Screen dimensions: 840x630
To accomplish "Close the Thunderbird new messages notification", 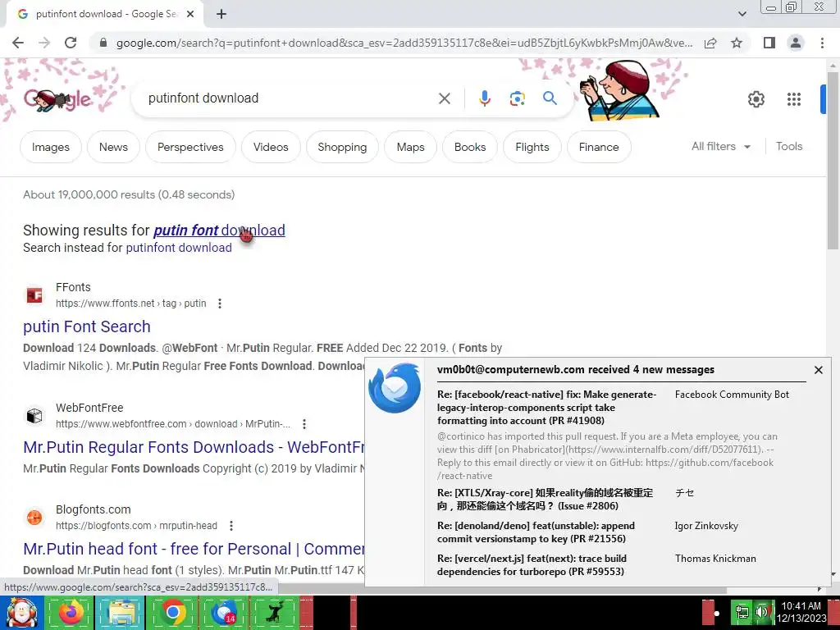I will (818, 370).
